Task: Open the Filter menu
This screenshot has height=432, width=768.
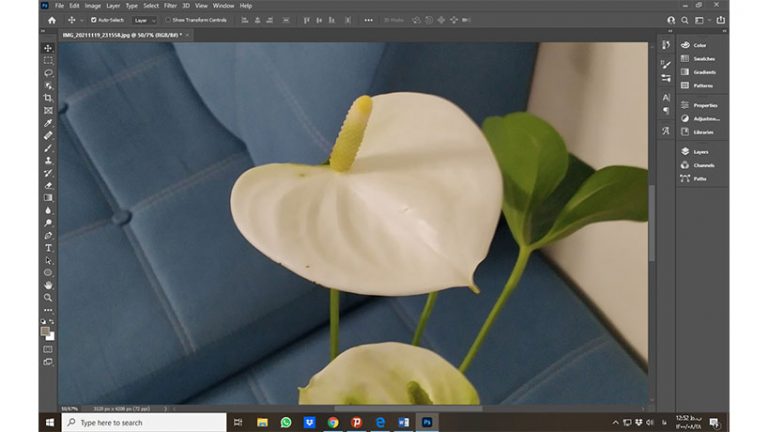Action: pos(170,5)
